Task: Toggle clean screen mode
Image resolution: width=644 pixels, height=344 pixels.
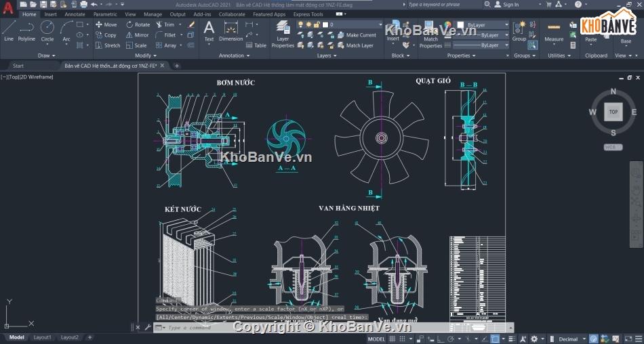Action: [x=628, y=339]
